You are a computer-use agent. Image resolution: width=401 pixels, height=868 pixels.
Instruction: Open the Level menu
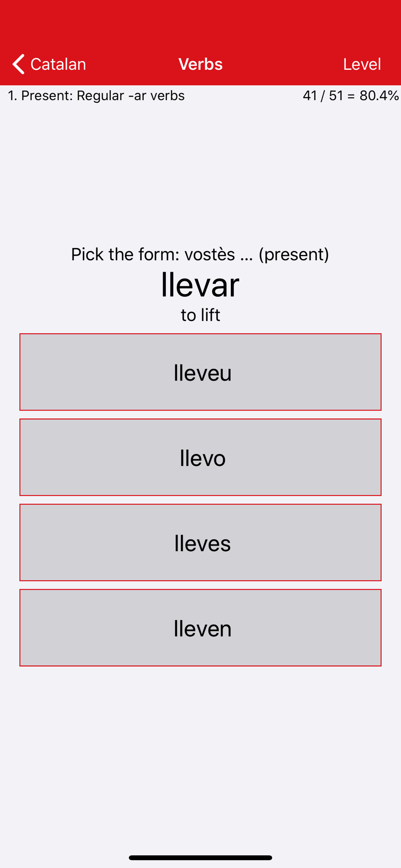point(362,64)
